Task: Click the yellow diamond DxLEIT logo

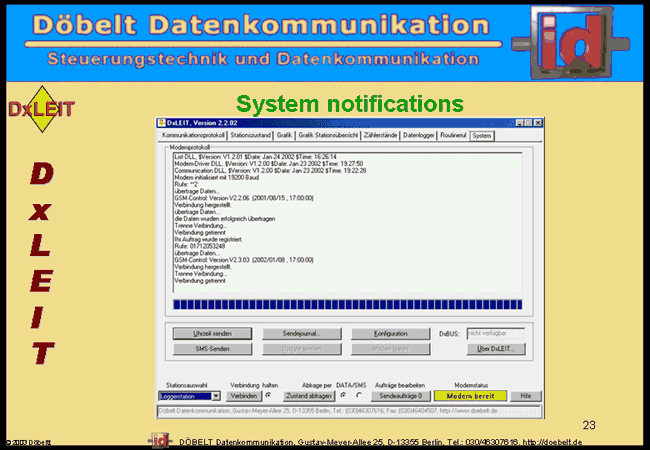Action: pos(41,109)
